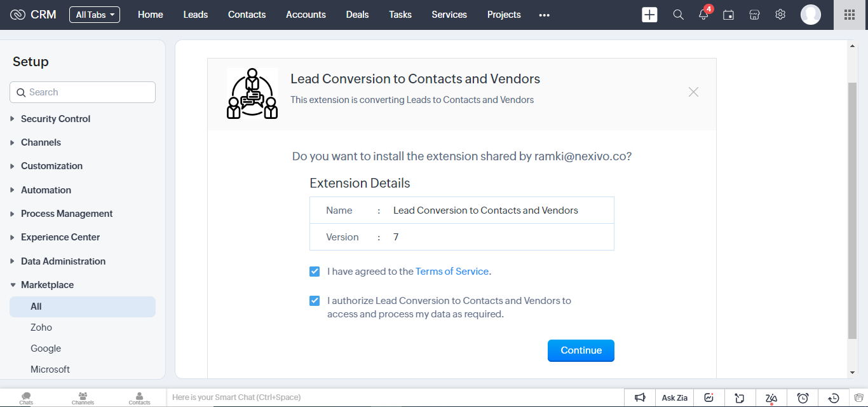Click the dialog title 'Lead Conversion to Contacts and Vendors'
Viewport: 868px width, 407px height.
tap(415, 79)
